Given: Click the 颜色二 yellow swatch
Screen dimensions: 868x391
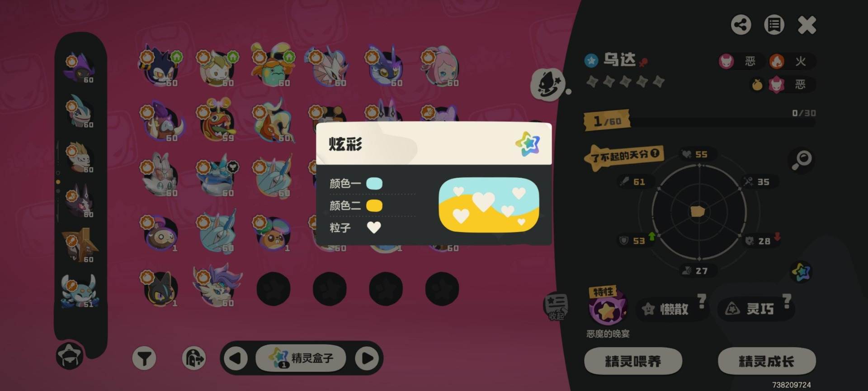Looking at the screenshot, I should pos(374,206).
